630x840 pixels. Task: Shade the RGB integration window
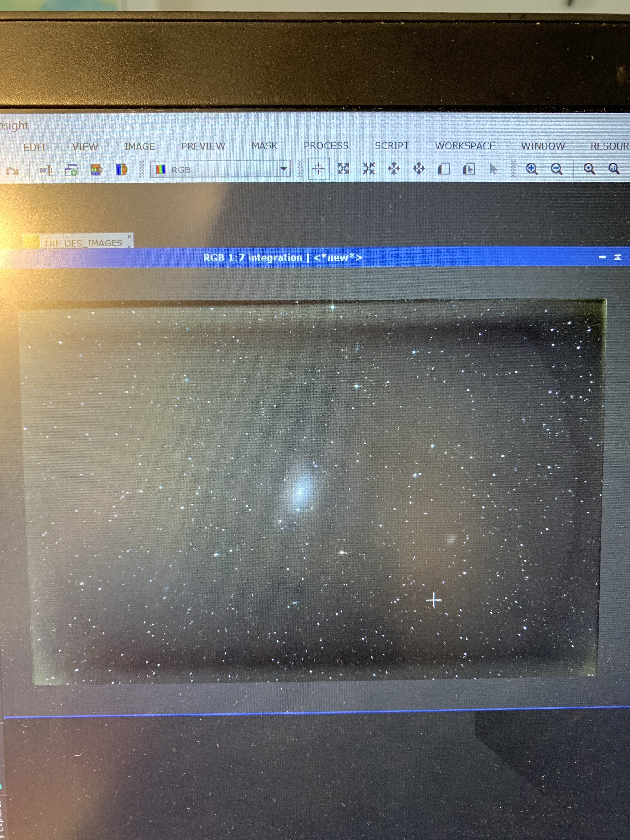[x=618, y=257]
